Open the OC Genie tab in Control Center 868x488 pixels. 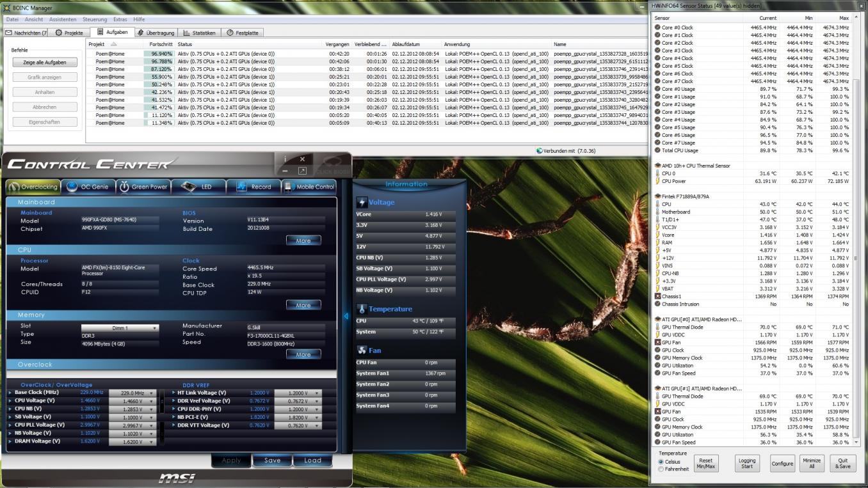87,187
